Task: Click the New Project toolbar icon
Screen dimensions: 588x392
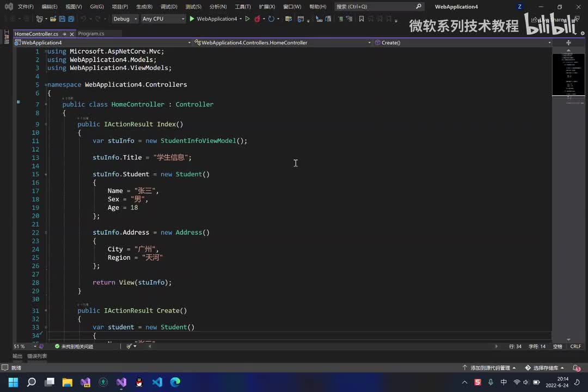Action: tap(39, 19)
